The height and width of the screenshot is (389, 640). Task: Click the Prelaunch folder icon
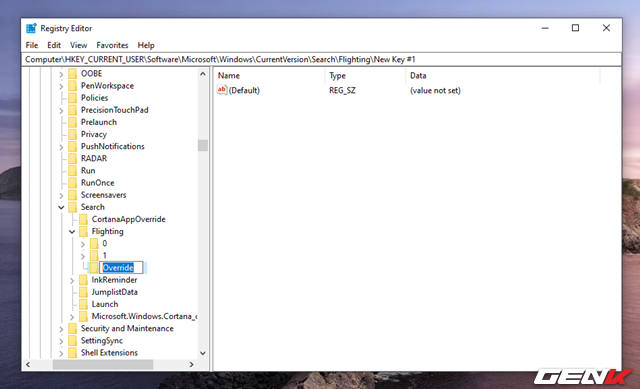tap(73, 122)
